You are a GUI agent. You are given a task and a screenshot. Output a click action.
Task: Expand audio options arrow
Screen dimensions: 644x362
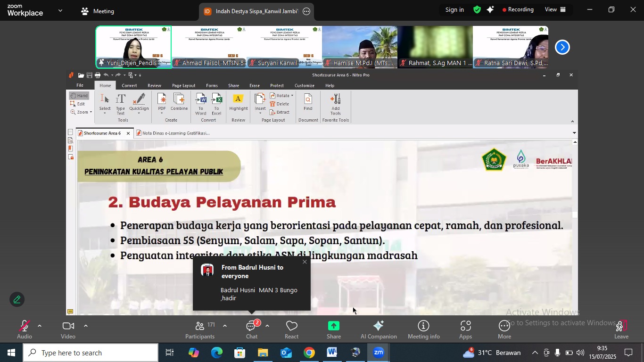pos(40,326)
